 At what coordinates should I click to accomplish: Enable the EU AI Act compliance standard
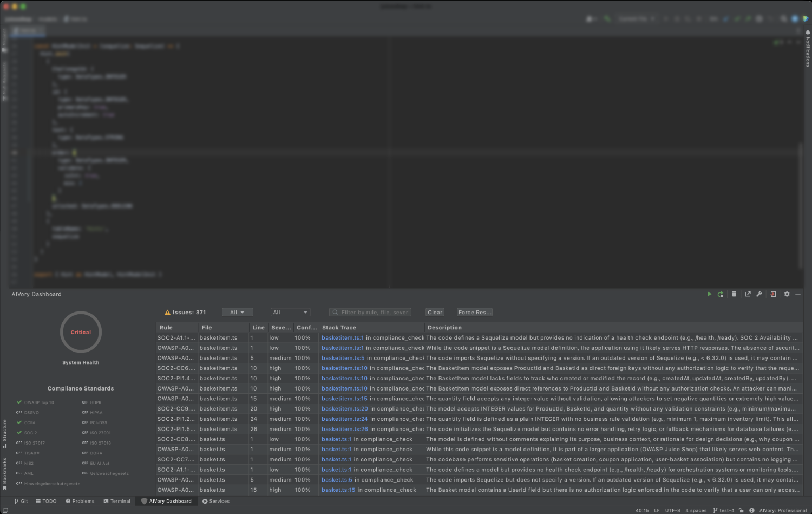click(x=96, y=463)
